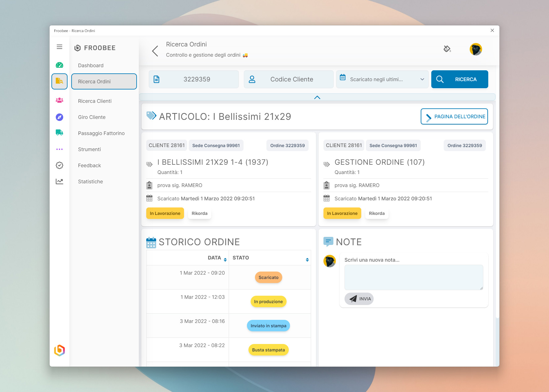
Task: Open the Dashboard gauge icon
Action: [59, 65]
